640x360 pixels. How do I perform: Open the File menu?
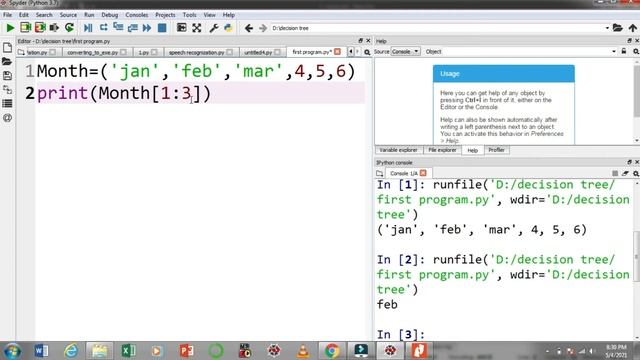point(7,15)
